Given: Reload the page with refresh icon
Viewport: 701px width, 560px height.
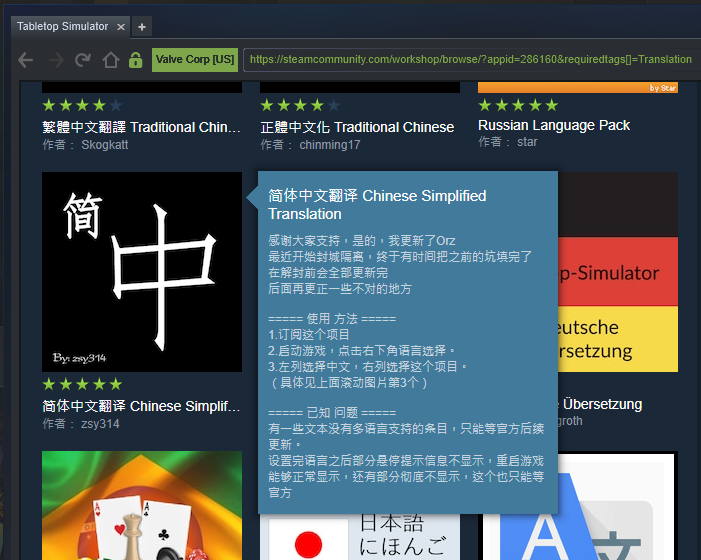Looking at the screenshot, I should (x=83, y=60).
